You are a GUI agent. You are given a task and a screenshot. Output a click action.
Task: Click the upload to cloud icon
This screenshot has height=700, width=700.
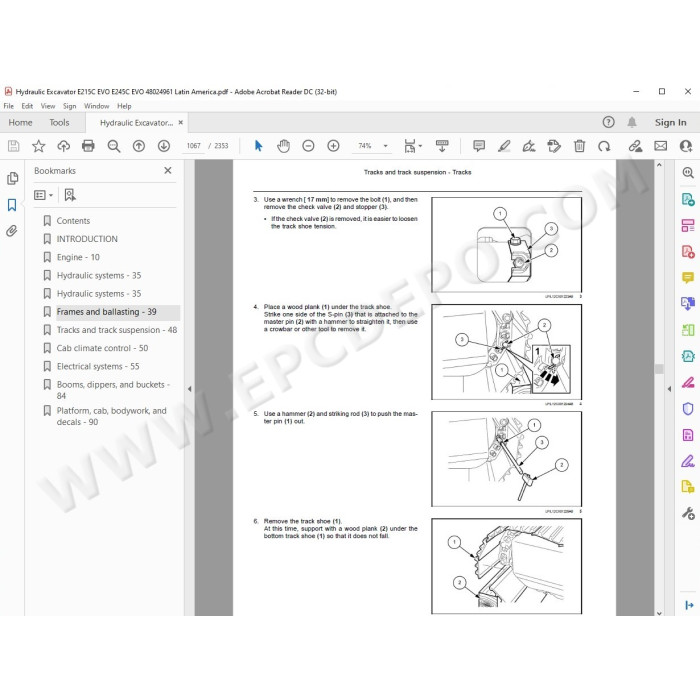pyautogui.click(x=63, y=146)
